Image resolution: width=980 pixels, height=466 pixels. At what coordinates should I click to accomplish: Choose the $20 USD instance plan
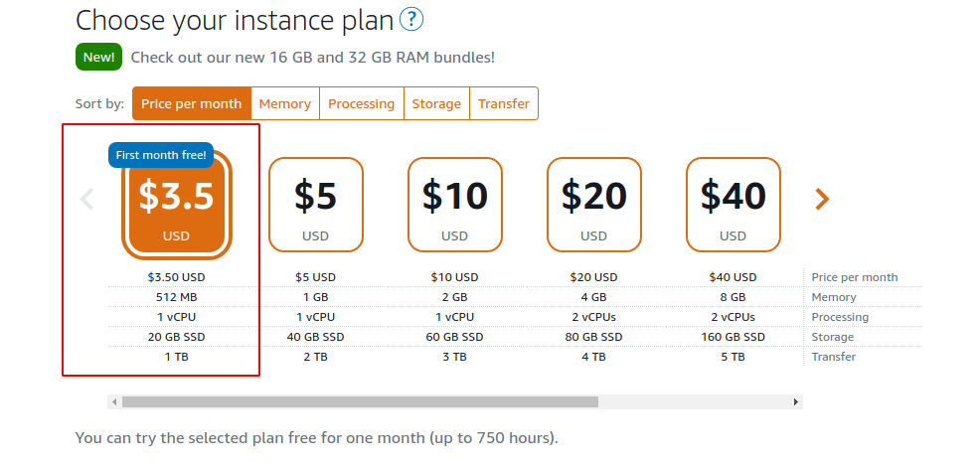[593, 205]
